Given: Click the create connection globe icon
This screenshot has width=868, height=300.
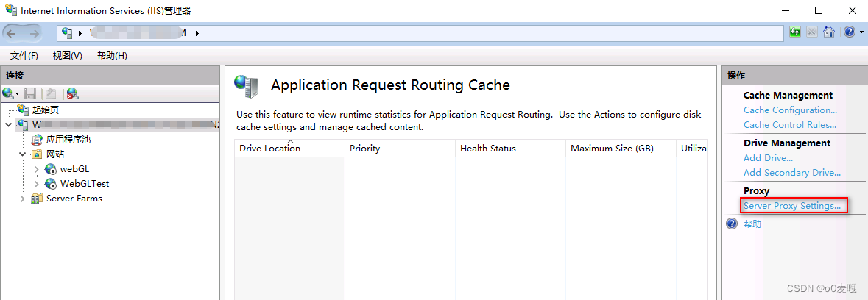Looking at the screenshot, I should pos(8,93).
